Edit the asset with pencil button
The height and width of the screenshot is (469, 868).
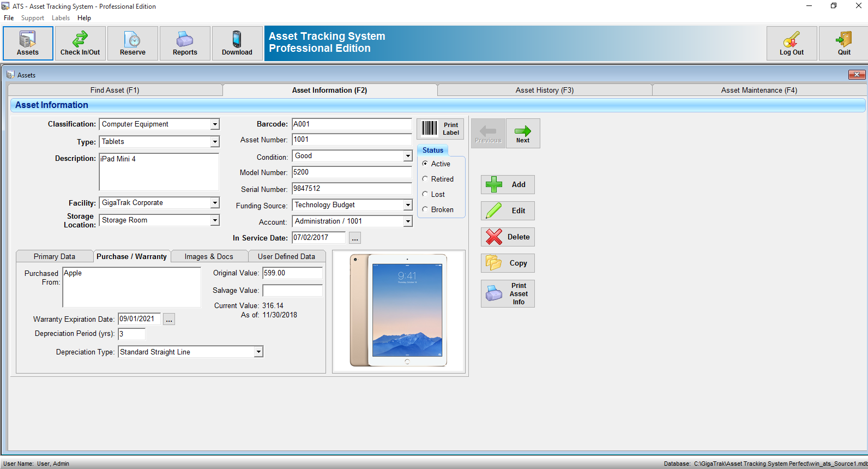tap(508, 211)
